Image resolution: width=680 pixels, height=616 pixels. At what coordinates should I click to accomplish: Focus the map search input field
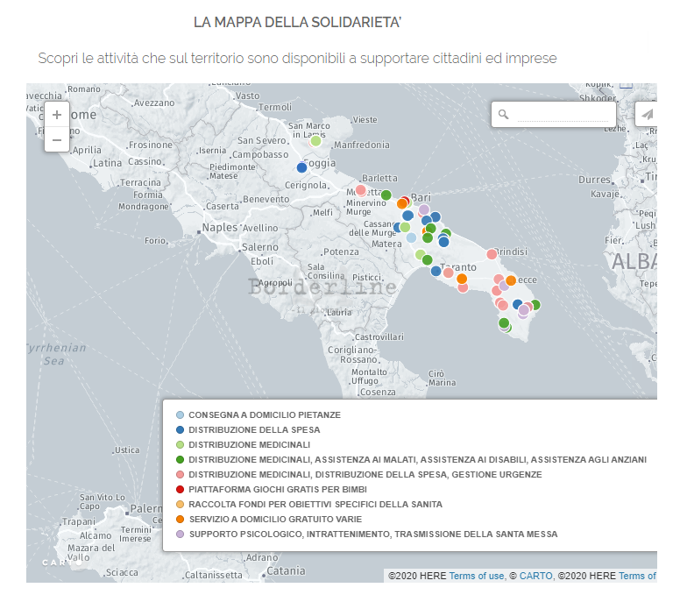click(x=565, y=115)
